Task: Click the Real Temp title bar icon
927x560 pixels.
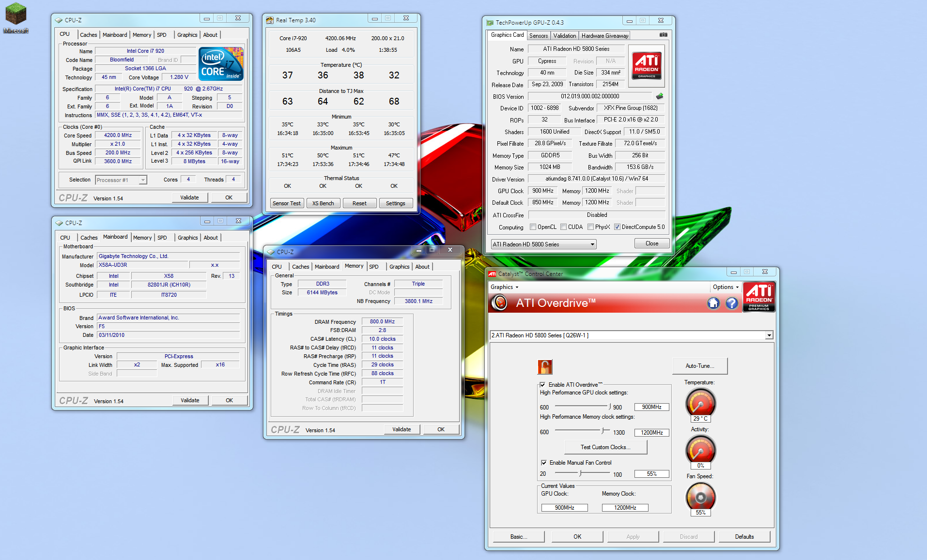Action: (x=270, y=20)
